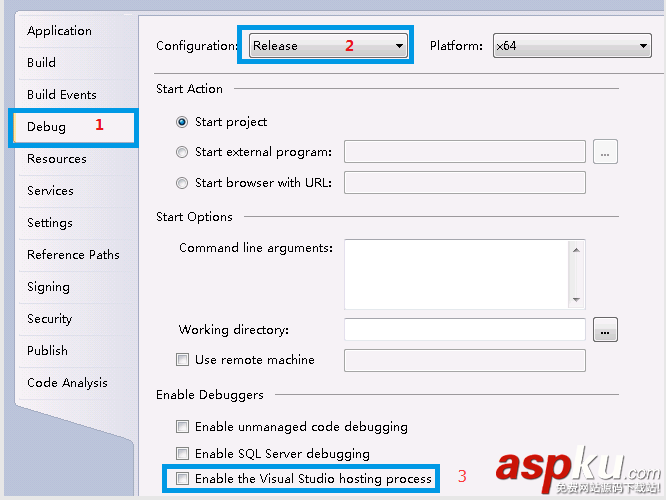This screenshot has width=666, height=500.
Task: Select the Debug tab
Action: [x=73, y=127]
